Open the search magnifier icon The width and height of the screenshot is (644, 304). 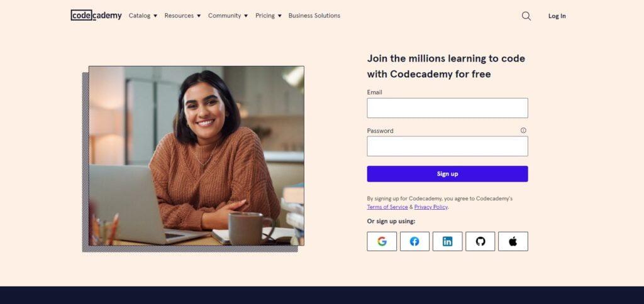pos(526,16)
